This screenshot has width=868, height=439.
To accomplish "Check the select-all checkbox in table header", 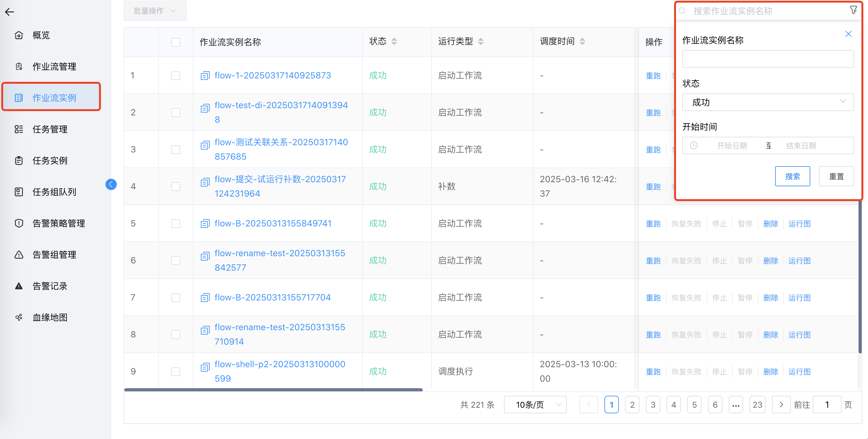I will 175,42.
